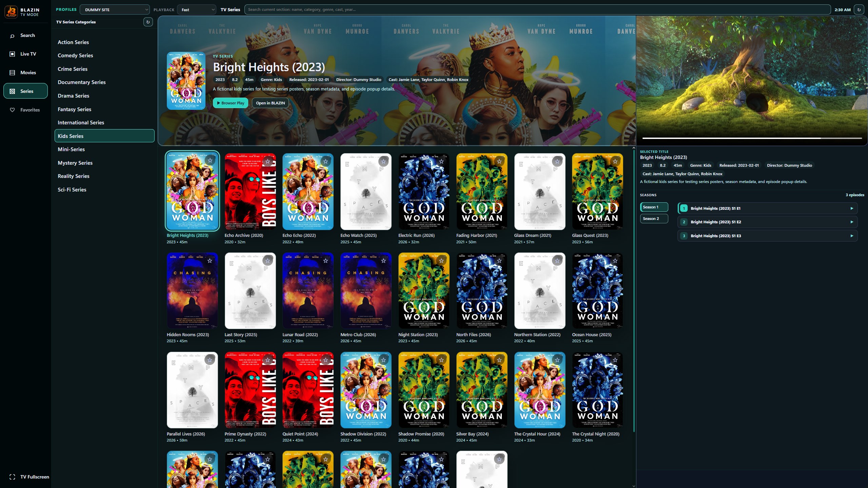Image resolution: width=868 pixels, height=488 pixels.
Task: Play Bright Heights (2023) S1 E2 arrow
Action: point(851,222)
